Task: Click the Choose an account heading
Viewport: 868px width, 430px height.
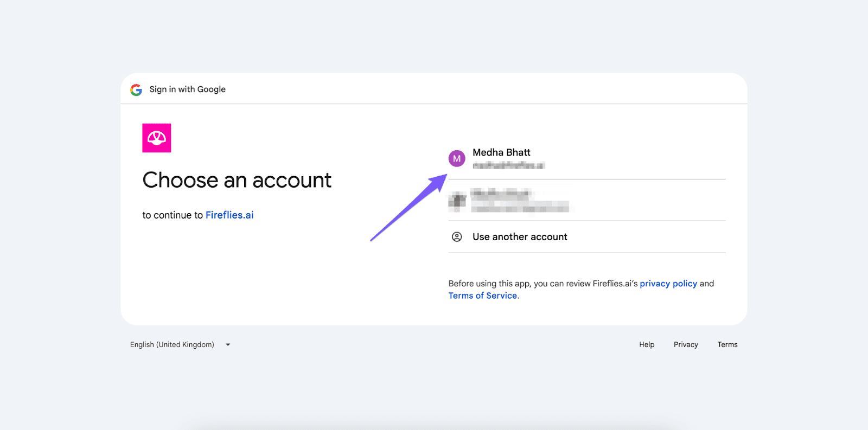Action: (237, 180)
